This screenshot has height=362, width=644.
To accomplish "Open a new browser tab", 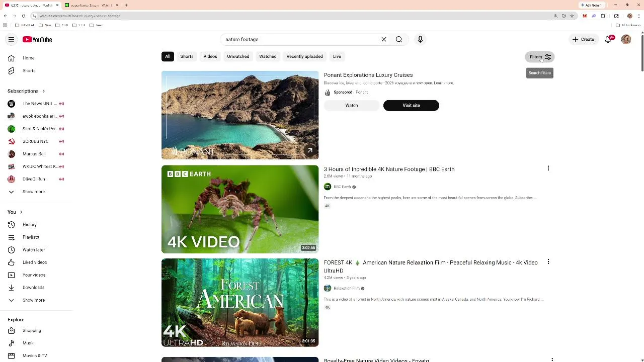I will click(x=126, y=5).
